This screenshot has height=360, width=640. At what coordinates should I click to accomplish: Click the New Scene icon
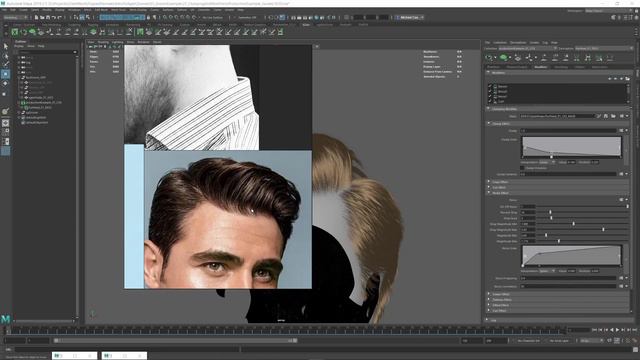click(37, 18)
